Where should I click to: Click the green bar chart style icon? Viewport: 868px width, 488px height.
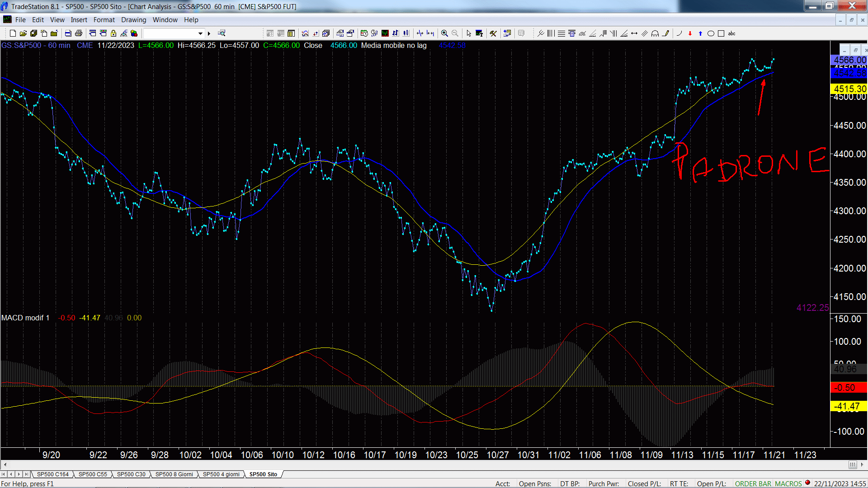coord(385,33)
